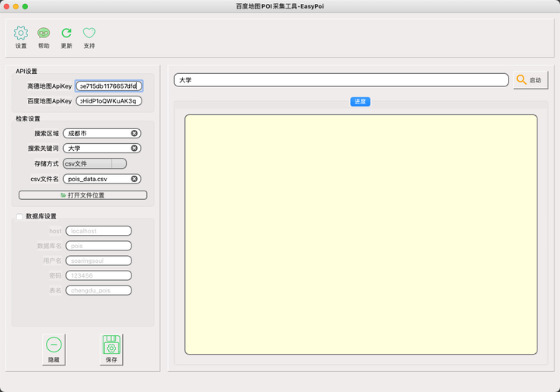The height and width of the screenshot is (392, 560).
Task: Click the red close window button
Action: coord(6,6)
